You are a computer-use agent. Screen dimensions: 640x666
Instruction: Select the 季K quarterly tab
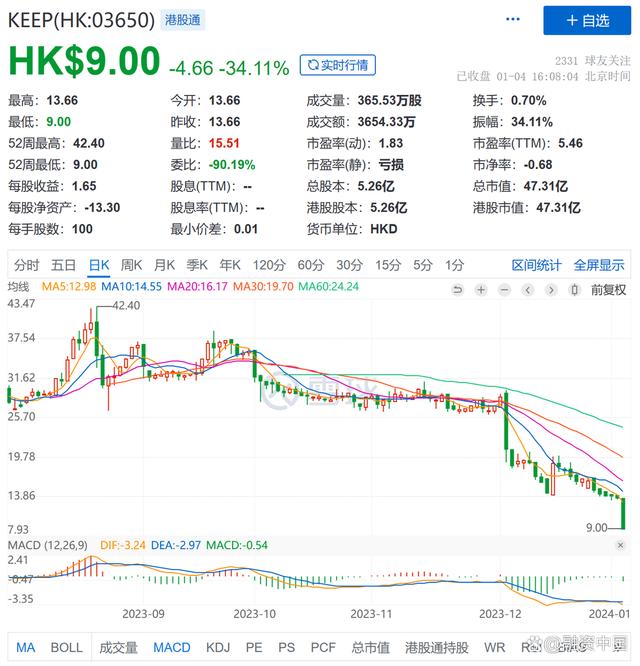(x=197, y=265)
